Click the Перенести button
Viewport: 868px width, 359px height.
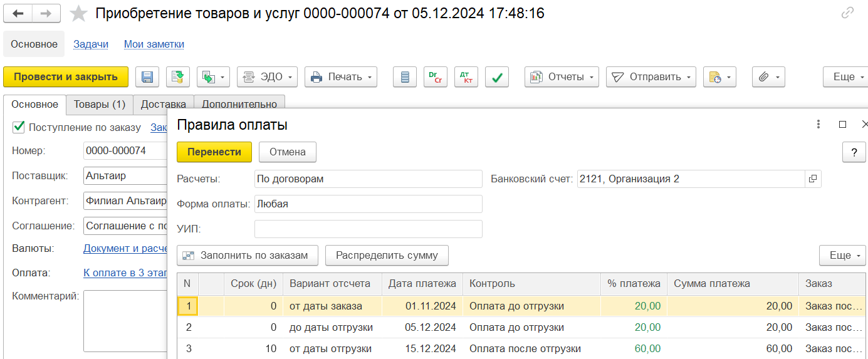point(214,152)
